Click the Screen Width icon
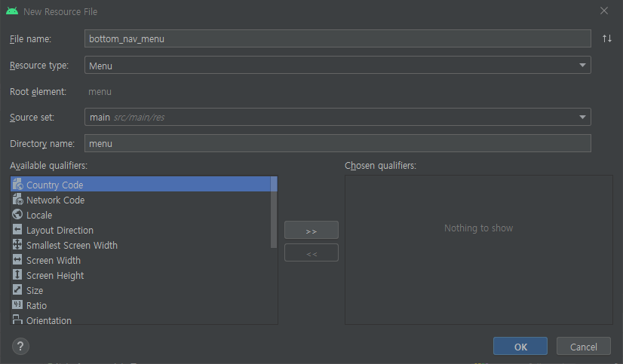 click(x=17, y=259)
